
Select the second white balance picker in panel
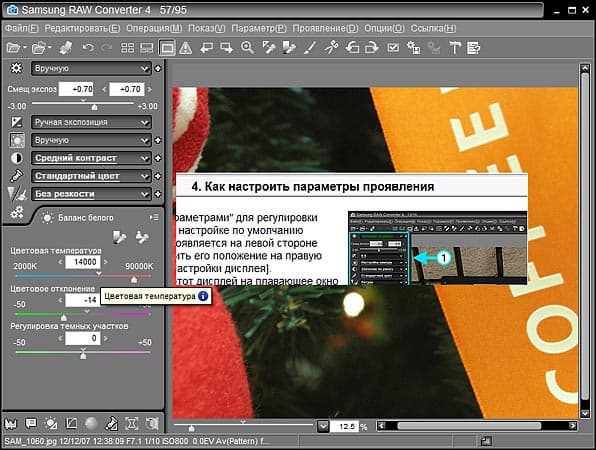142,237
